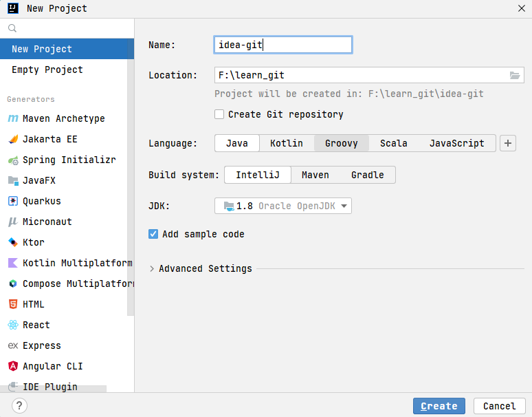Expand Advanced Settings section

coord(152,268)
